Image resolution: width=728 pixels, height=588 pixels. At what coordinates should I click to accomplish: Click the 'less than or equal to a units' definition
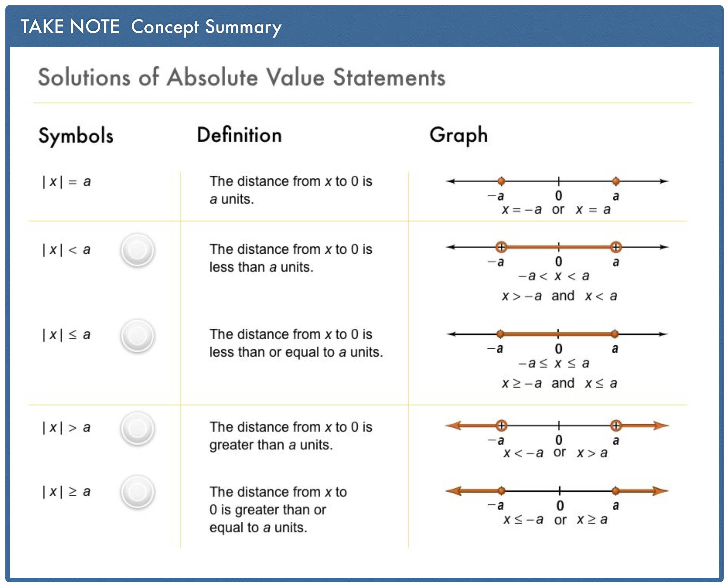point(296,343)
